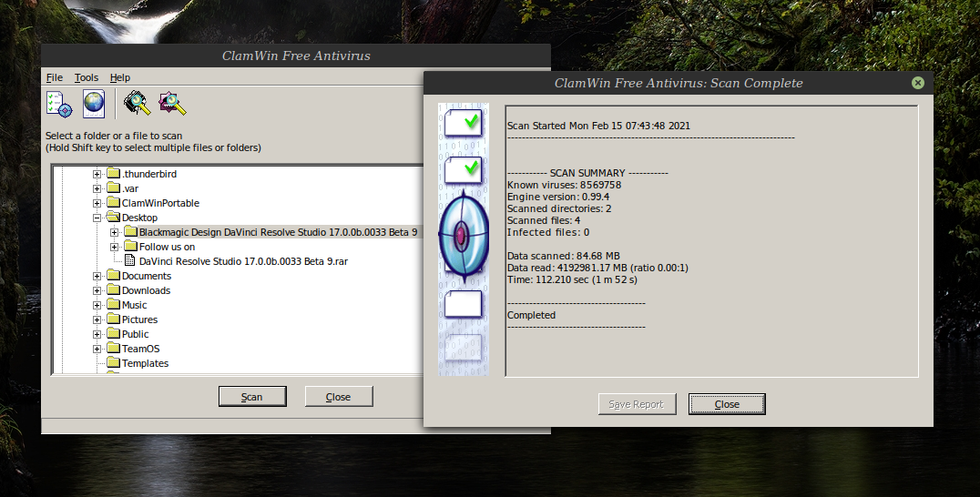The height and width of the screenshot is (497, 980).
Task: Click the Completed status text
Action: (x=531, y=315)
